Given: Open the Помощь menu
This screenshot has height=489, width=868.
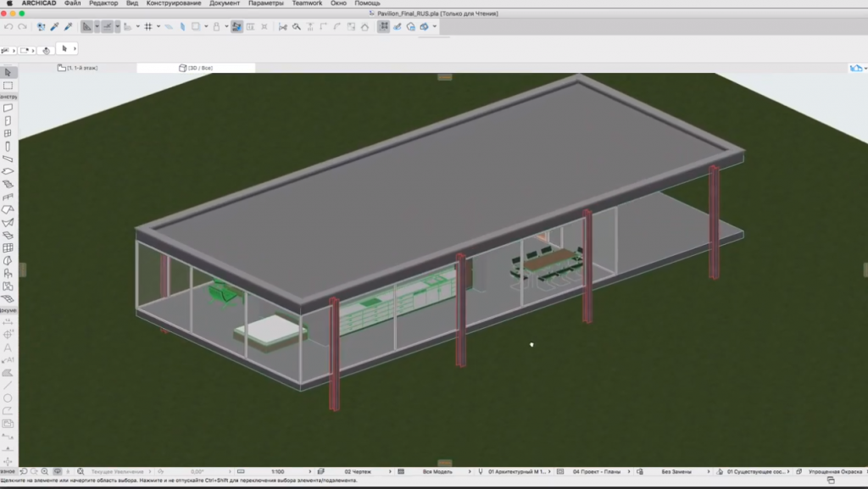Looking at the screenshot, I should (x=368, y=3).
